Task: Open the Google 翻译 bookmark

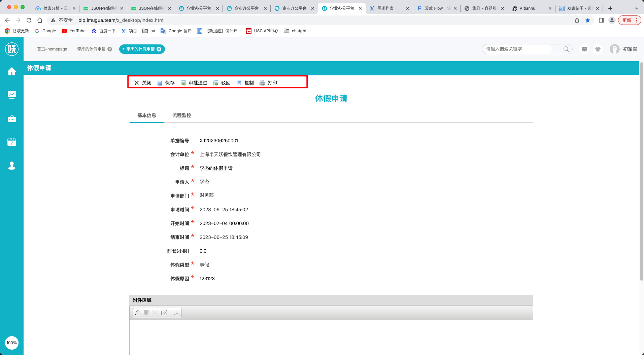Action: (176, 31)
